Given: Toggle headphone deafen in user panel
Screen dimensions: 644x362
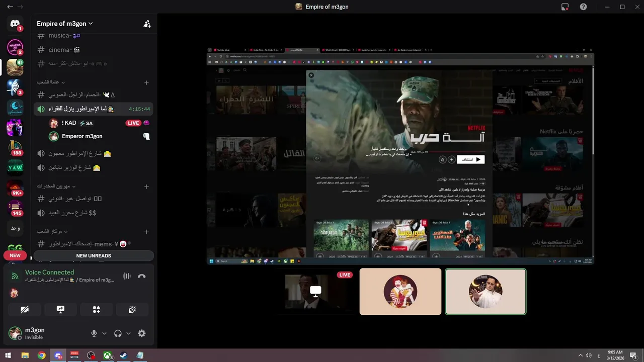Looking at the screenshot, I should (x=118, y=333).
